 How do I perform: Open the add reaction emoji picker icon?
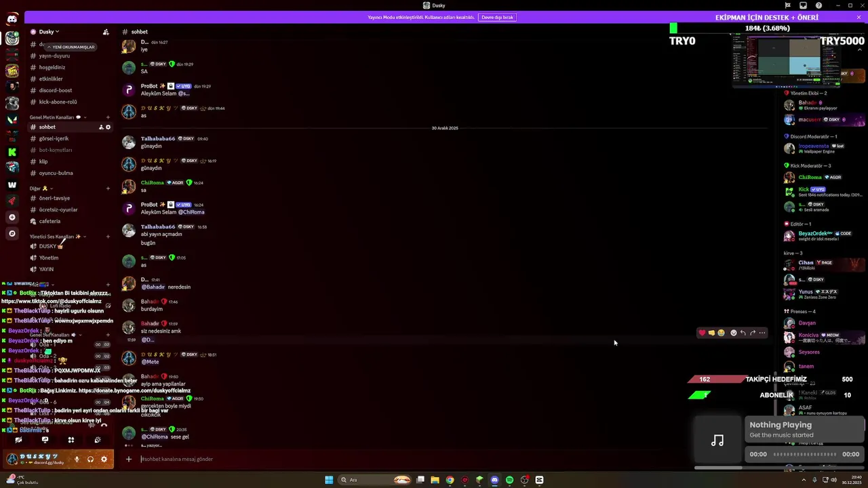733,333
